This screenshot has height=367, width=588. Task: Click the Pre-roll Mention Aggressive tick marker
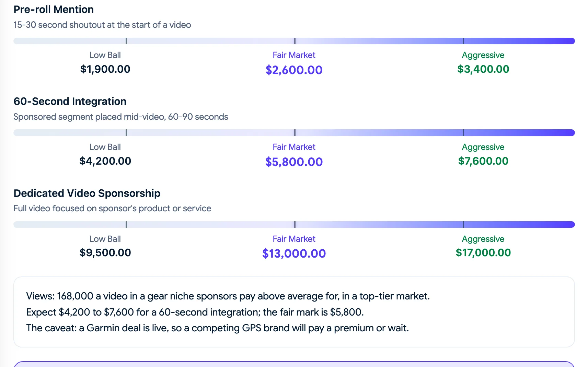[x=463, y=41]
